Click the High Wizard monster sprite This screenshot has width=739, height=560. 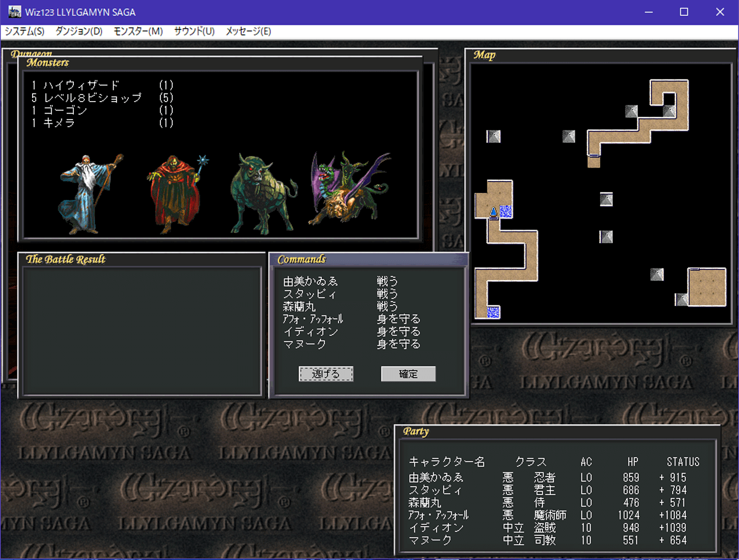click(x=90, y=193)
